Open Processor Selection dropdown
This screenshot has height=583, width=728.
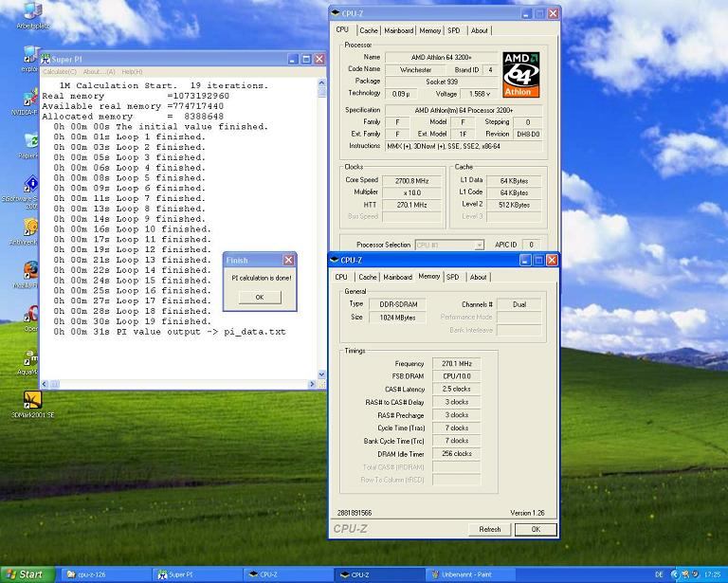[x=449, y=245]
